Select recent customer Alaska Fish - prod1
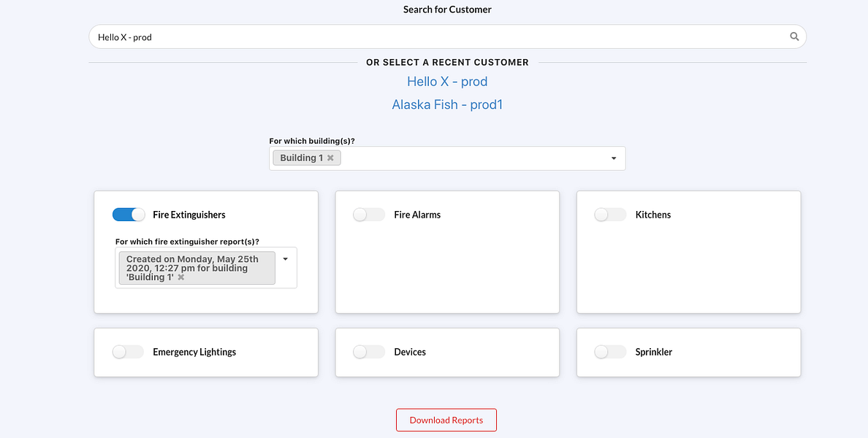This screenshot has height=438, width=868. (x=447, y=104)
